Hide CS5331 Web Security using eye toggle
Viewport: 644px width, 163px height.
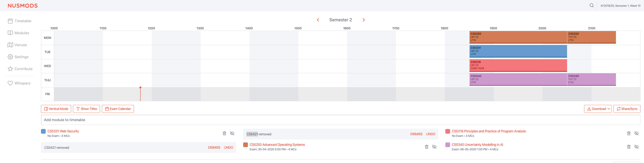pos(232,133)
